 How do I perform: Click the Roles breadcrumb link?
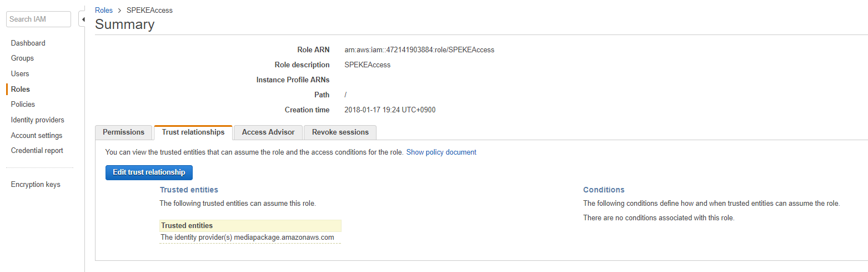[104, 11]
